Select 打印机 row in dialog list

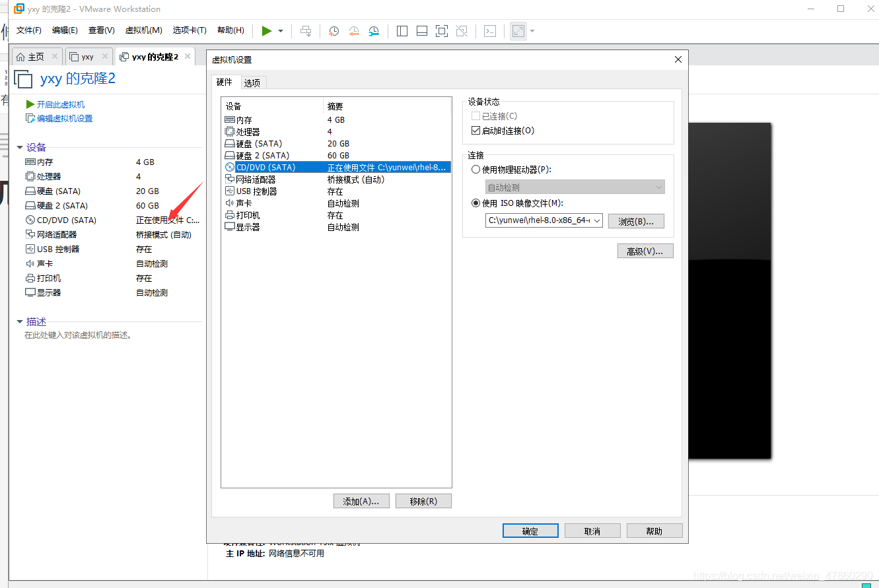click(x=336, y=215)
